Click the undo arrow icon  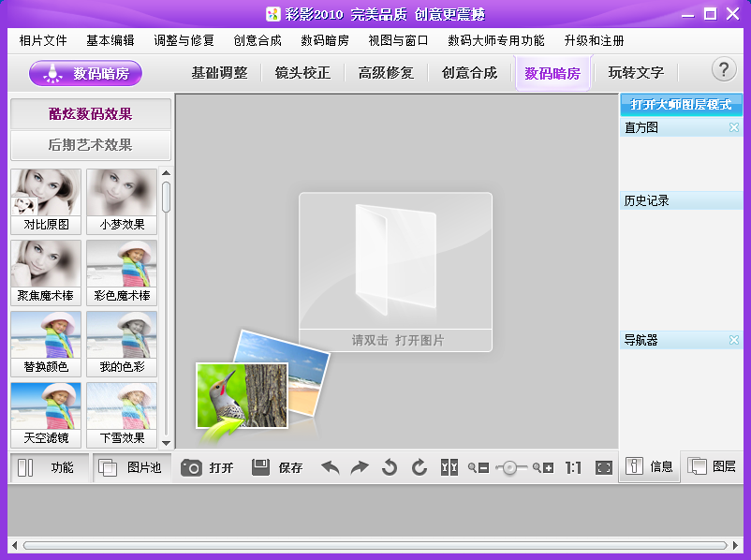(331, 467)
